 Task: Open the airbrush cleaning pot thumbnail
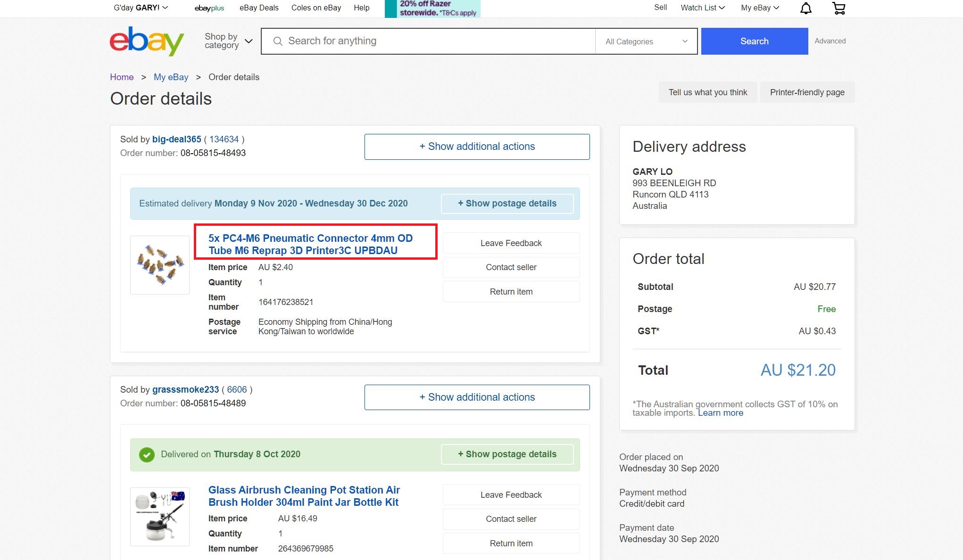coord(160,517)
